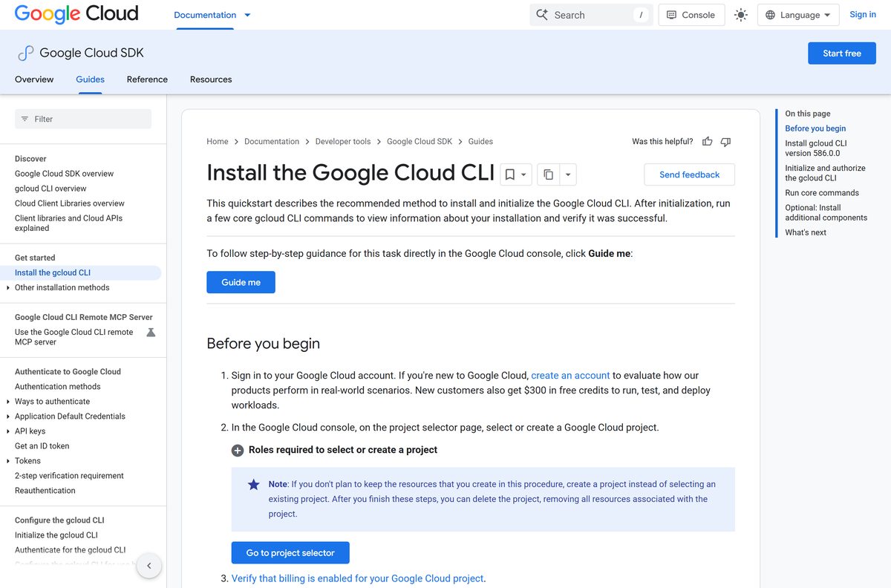Click the Google Cloud logo

(76, 14)
